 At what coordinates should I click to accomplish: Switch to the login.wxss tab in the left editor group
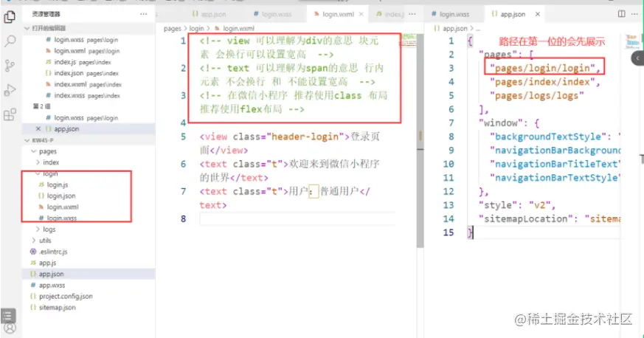272,14
